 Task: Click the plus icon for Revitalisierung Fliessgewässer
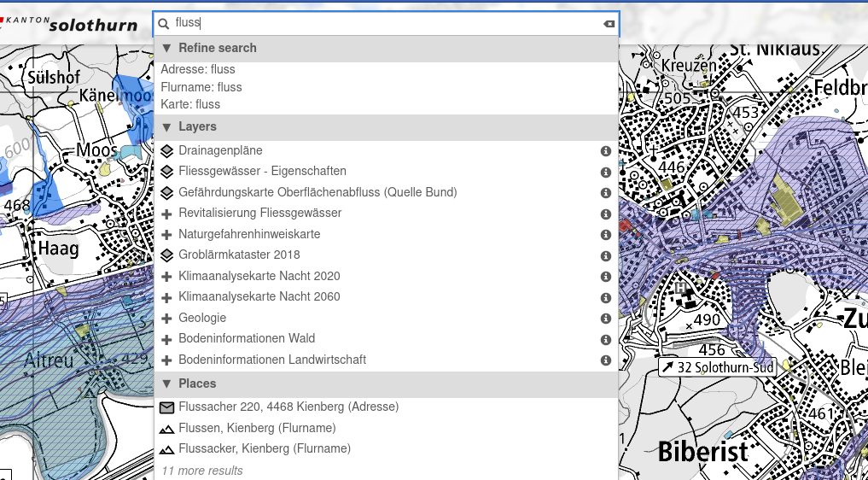click(166, 214)
